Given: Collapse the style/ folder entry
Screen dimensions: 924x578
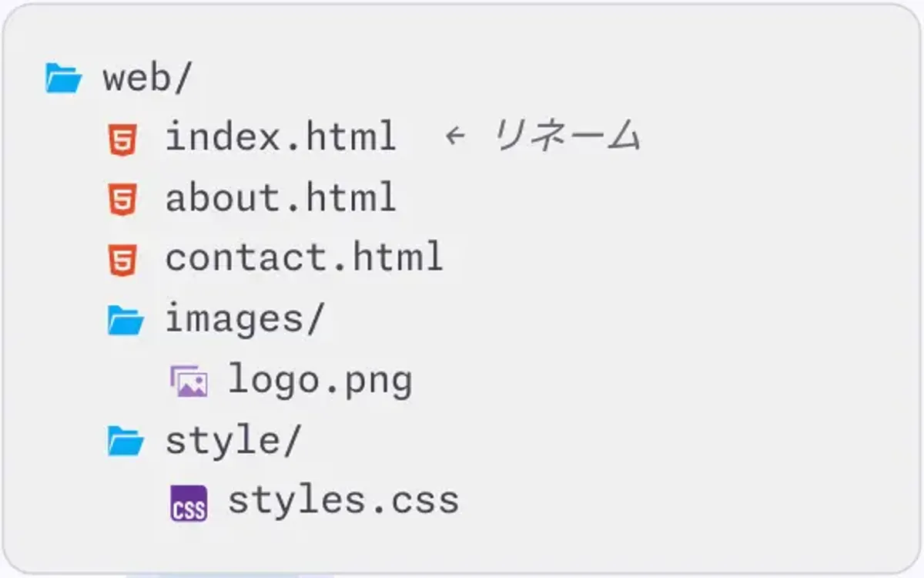Looking at the screenshot, I should [x=233, y=442].
